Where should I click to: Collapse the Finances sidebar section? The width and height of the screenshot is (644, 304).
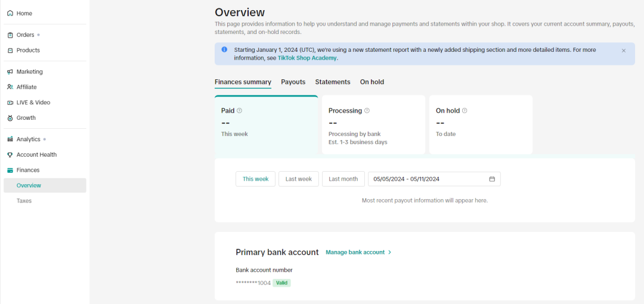click(28, 170)
